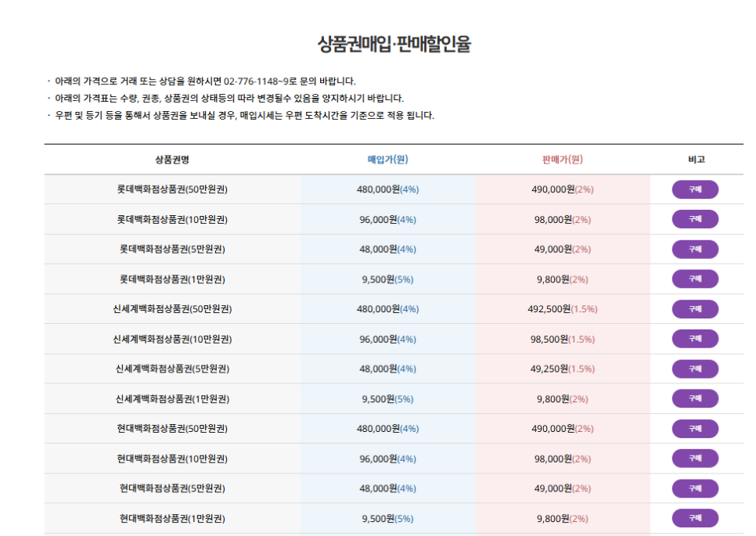The image size is (756, 536).
Task: Click 구매 button for 롯데백화점상품권(10만원권)
Action: pyautogui.click(x=695, y=219)
